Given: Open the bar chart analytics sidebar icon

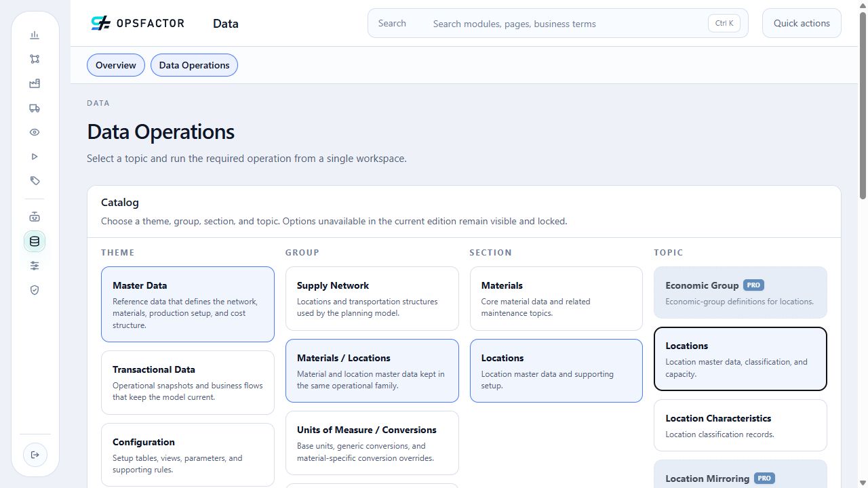Looking at the screenshot, I should 35,35.
